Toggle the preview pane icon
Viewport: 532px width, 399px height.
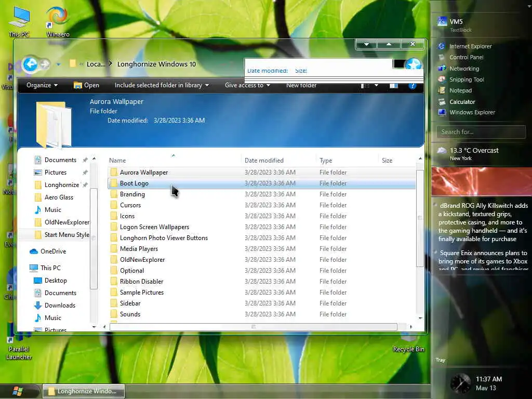[x=394, y=86]
